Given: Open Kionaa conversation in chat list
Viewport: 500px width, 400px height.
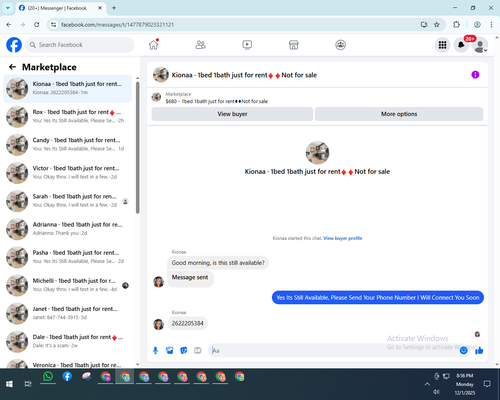Looking at the screenshot, I should [x=67, y=88].
